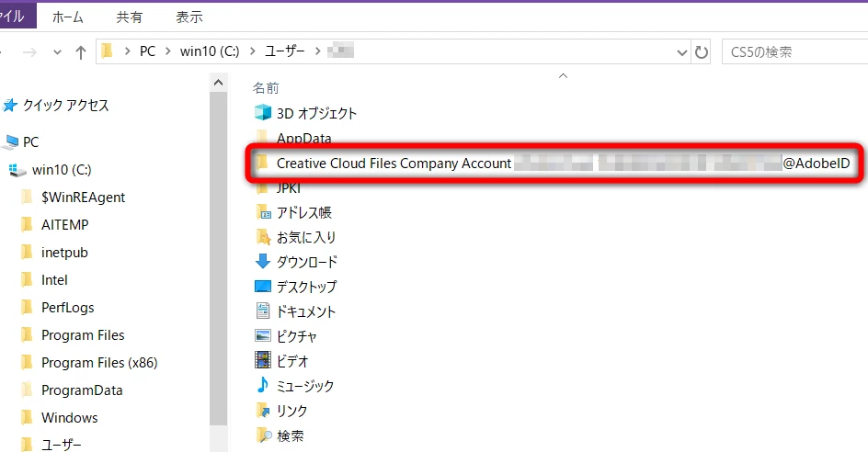868x452 pixels.
Task: Refresh the current folder
Action: pyautogui.click(x=702, y=52)
